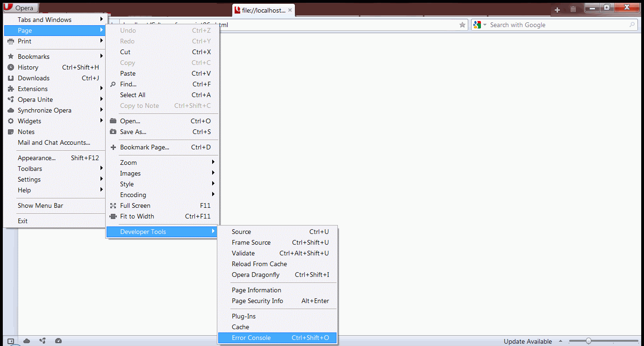Image resolution: width=644 pixels, height=346 pixels.
Task: Click the bookmark star in address bar
Action: click(x=462, y=25)
